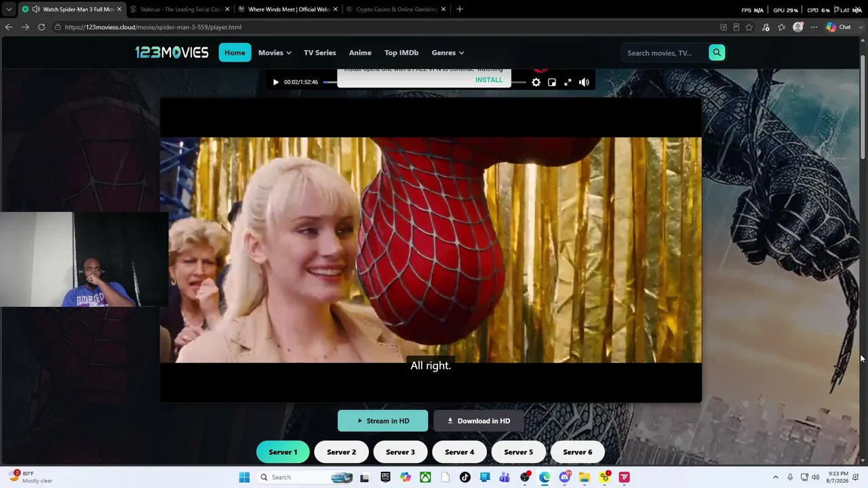Open the favorites list icon
This screenshot has width=868, height=488.
782,27
